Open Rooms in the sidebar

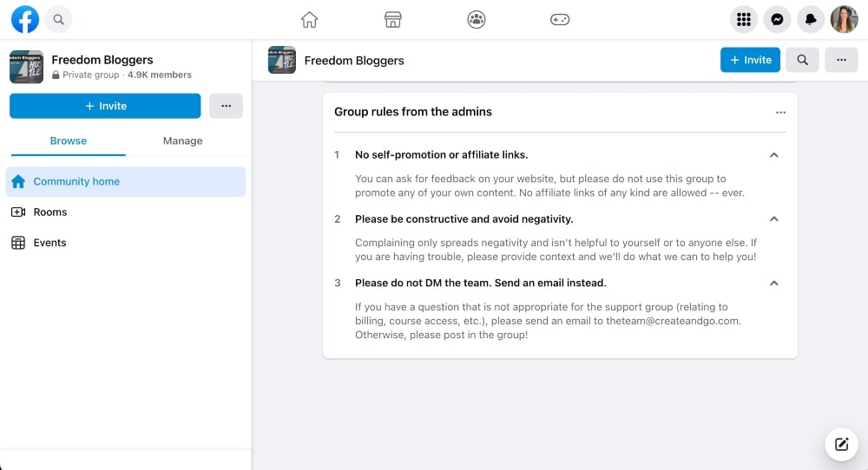click(x=49, y=212)
